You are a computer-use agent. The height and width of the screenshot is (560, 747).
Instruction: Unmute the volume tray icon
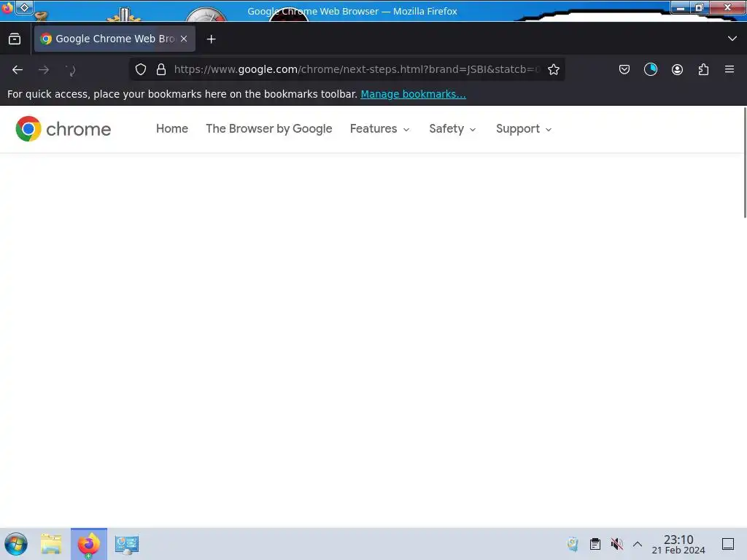coord(617,544)
